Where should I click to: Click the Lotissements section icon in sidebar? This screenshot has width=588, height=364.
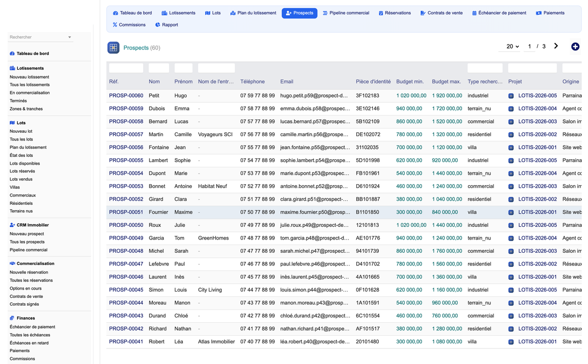click(12, 68)
